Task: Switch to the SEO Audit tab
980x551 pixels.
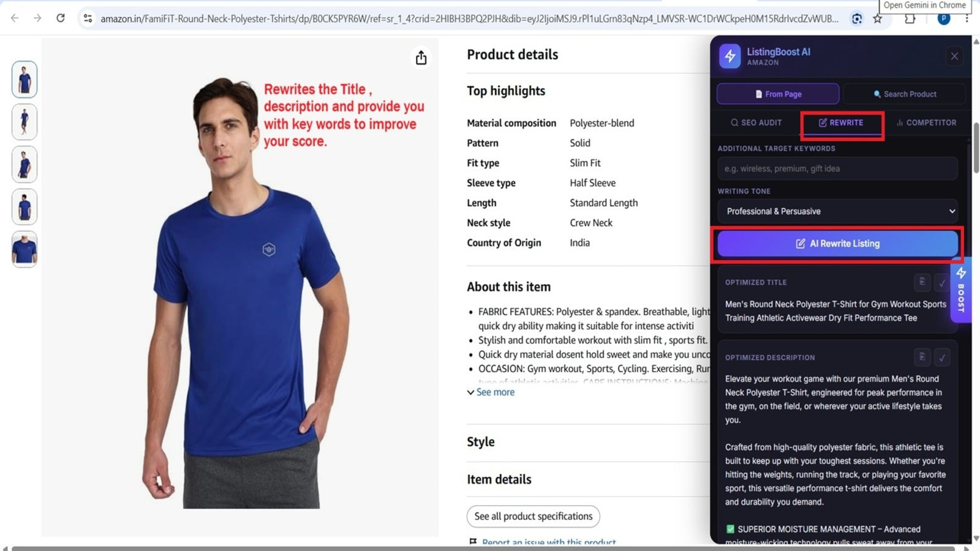Action: (756, 122)
